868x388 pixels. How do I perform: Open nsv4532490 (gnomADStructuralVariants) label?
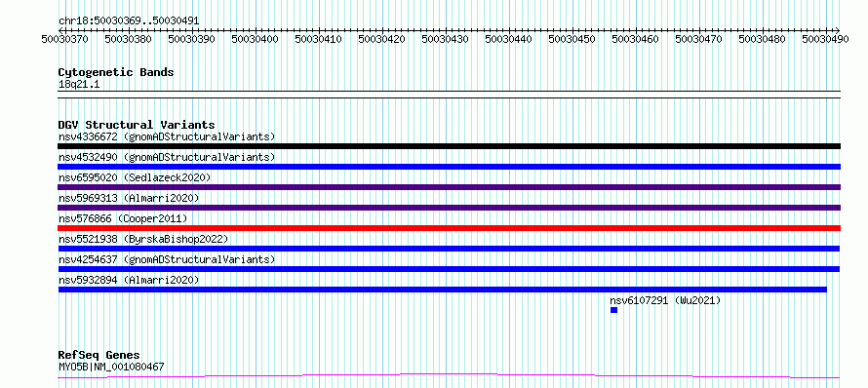(167, 157)
